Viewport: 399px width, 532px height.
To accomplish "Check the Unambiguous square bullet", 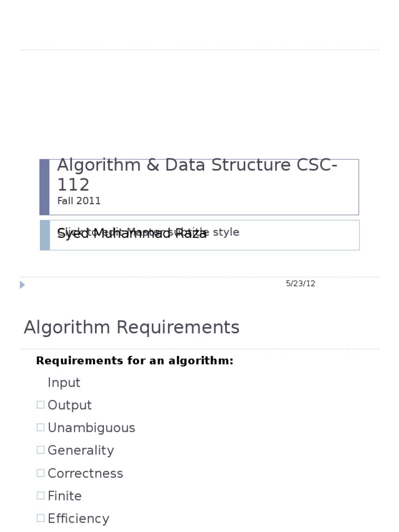I will 41,427.
